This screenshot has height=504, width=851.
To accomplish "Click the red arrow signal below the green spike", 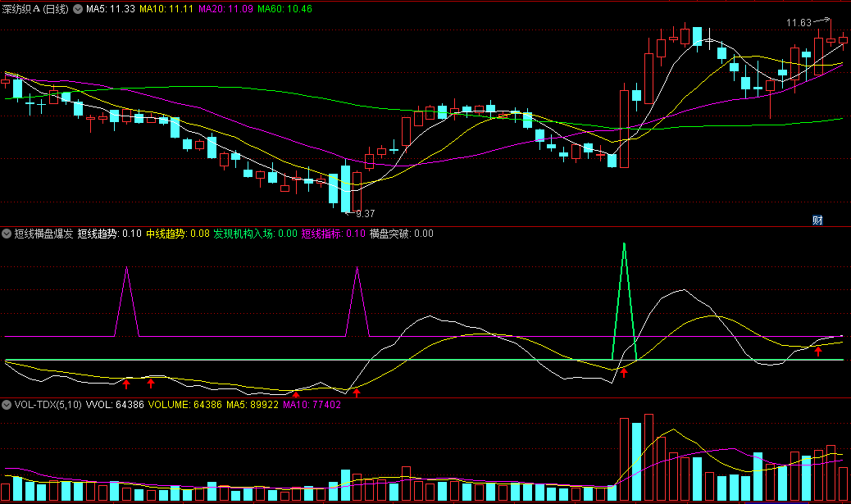I will [x=624, y=373].
